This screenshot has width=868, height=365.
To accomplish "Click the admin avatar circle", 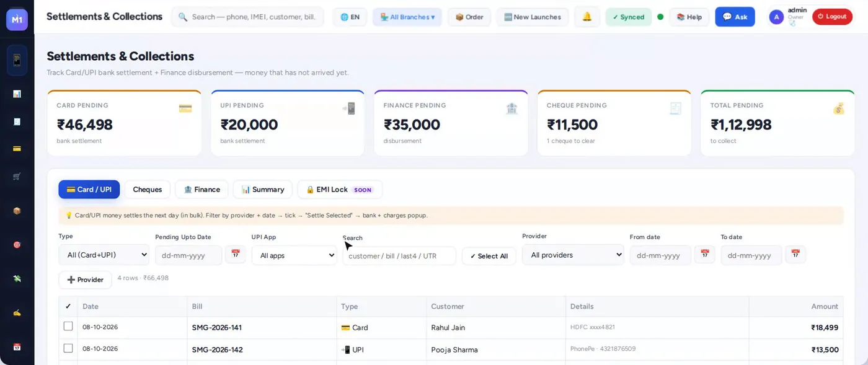I will pyautogui.click(x=776, y=17).
